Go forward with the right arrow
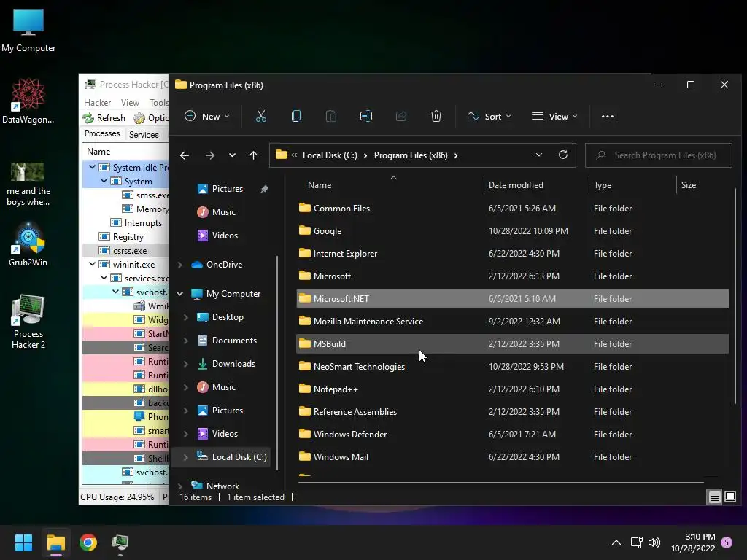747x560 pixels. pyautogui.click(x=209, y=155)
